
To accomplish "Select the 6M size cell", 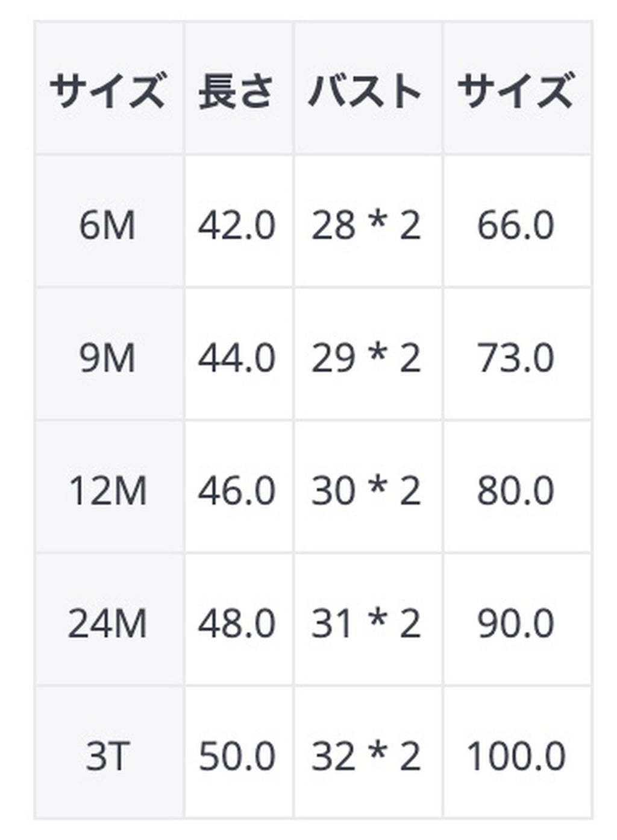I will [108, 225].
